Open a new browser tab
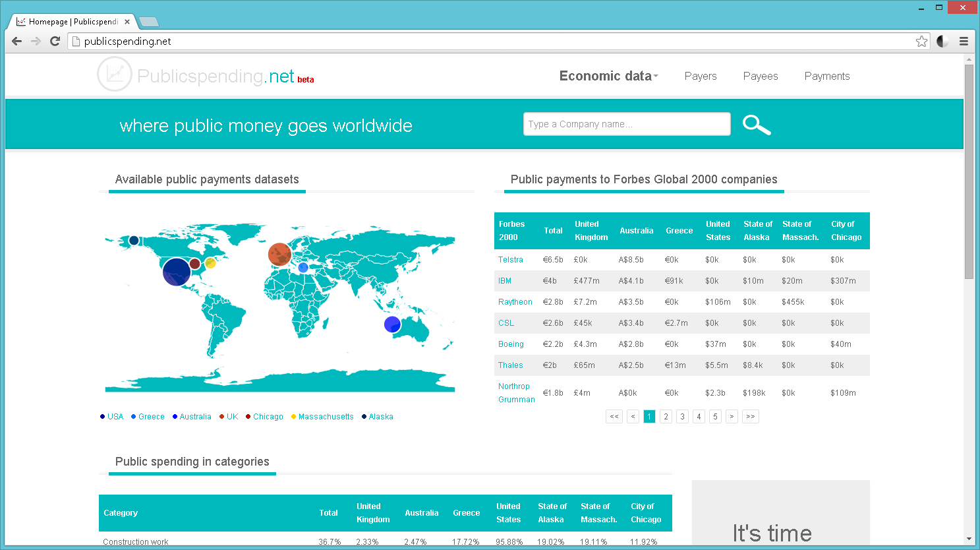Screen dimensions: 980x550 (149, 22)
